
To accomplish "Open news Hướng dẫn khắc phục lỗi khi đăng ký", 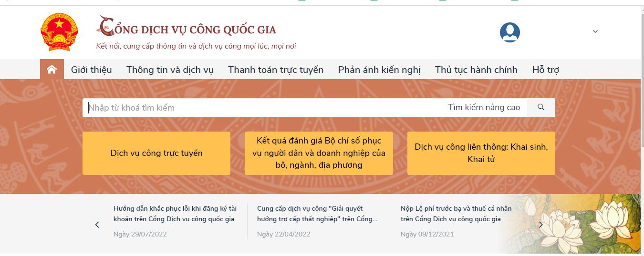I will pos(175,214).
